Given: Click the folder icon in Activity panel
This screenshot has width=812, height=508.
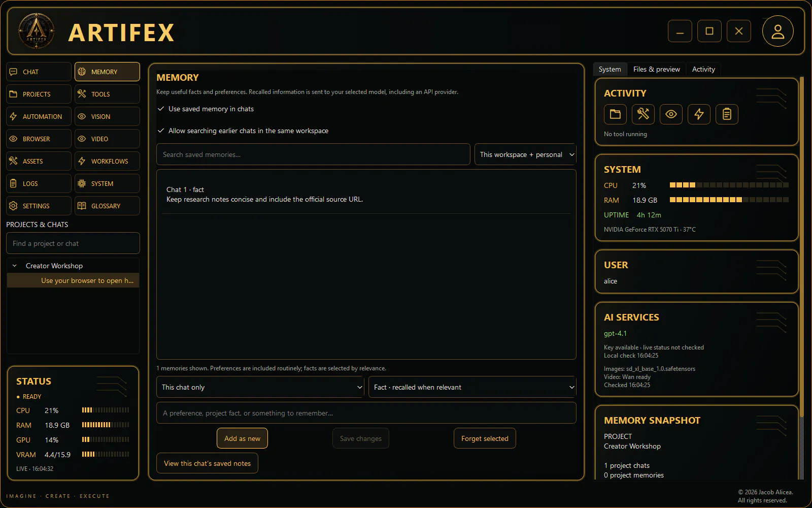Looking at the screenshot, I should 615,114.
